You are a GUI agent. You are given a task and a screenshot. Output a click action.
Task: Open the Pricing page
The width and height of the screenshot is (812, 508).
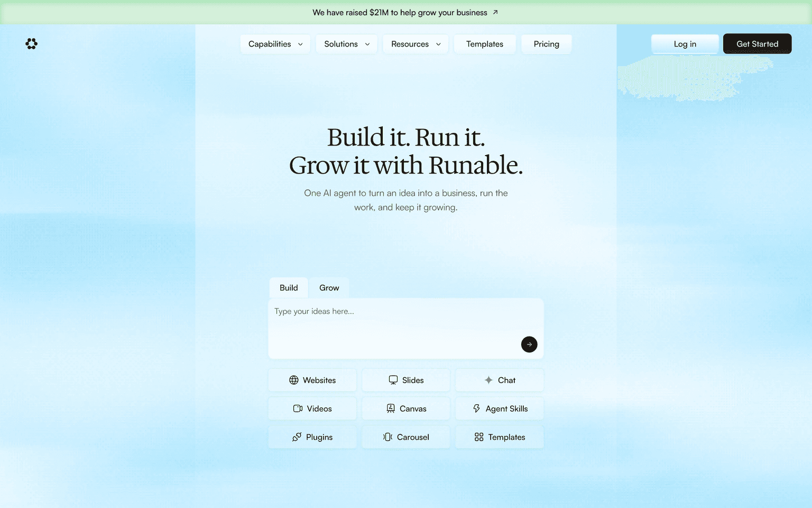click(x=547, y=44)
